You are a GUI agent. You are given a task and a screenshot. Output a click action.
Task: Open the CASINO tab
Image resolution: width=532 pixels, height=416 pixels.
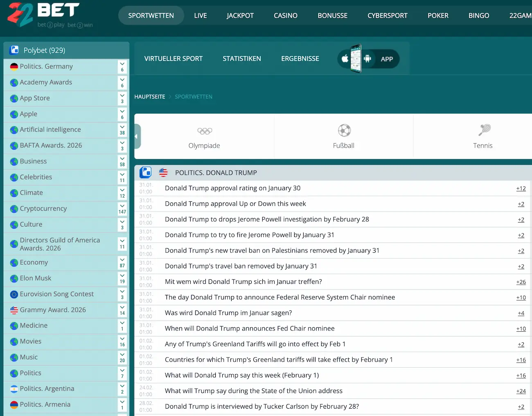point(285,16)
